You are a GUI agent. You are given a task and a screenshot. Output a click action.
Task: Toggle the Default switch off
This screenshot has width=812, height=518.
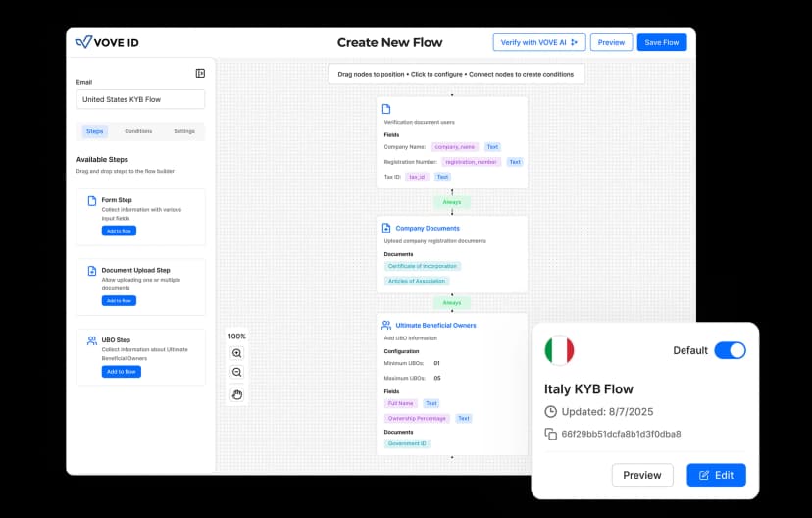pyautogui.click(x=730, y=350)
